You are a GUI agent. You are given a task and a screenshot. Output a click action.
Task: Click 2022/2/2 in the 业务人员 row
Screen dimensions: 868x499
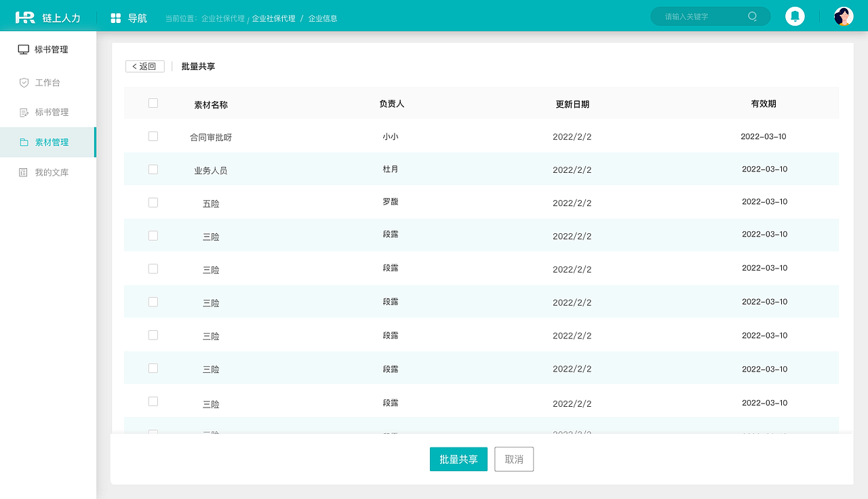click(572, 170)
